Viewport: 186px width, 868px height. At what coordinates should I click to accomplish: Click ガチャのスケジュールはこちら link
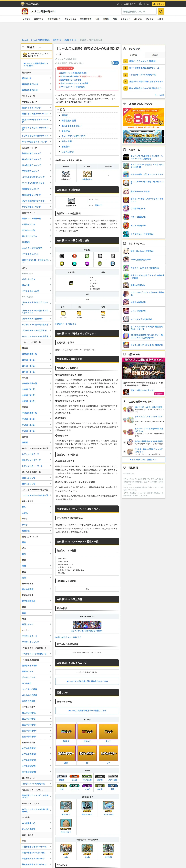68,637
